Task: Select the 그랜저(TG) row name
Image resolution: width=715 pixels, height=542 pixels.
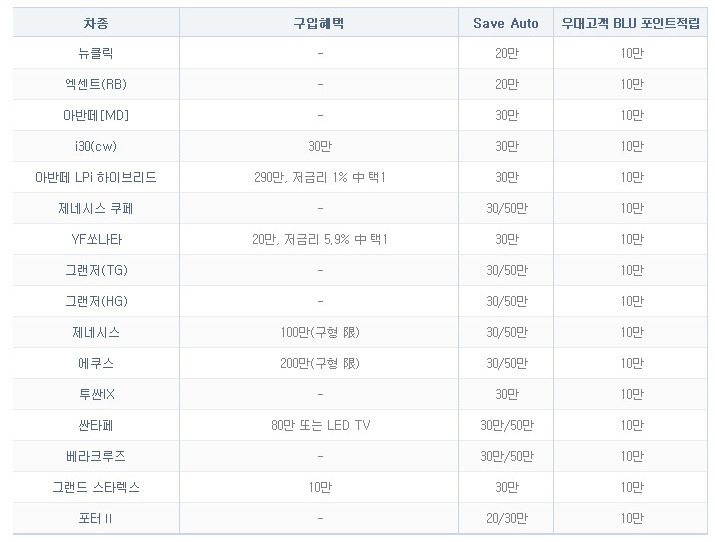Action: coord(96,270)
